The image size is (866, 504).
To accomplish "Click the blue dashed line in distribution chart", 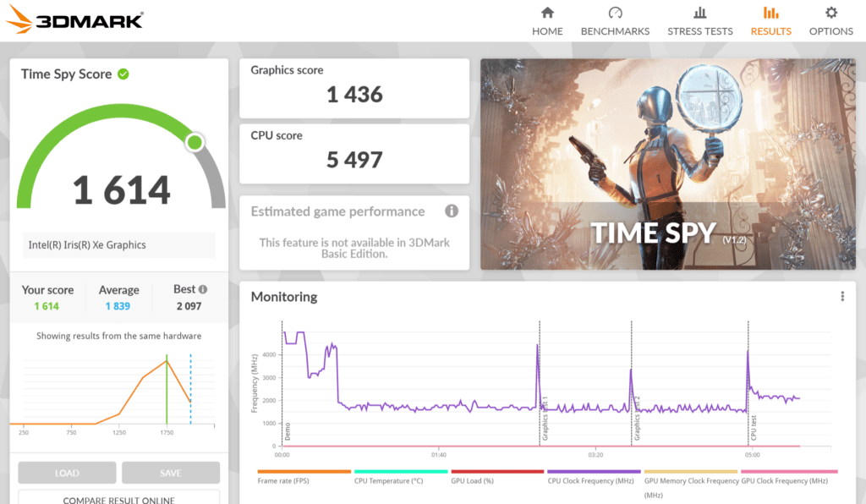I will (x=190, y=389).
